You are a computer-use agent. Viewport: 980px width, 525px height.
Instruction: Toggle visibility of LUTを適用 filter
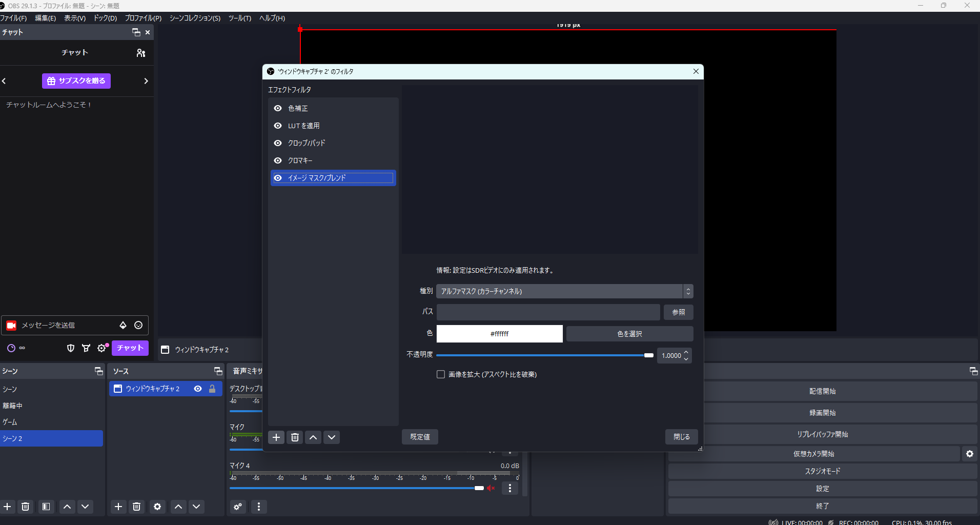(x=278, y=126)
